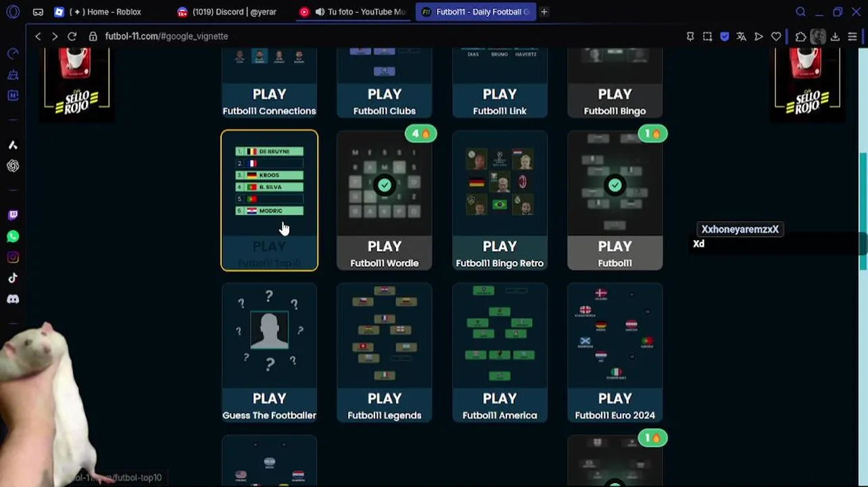
Task: Play Futbol11 America game
Action: tap(500, 352)
